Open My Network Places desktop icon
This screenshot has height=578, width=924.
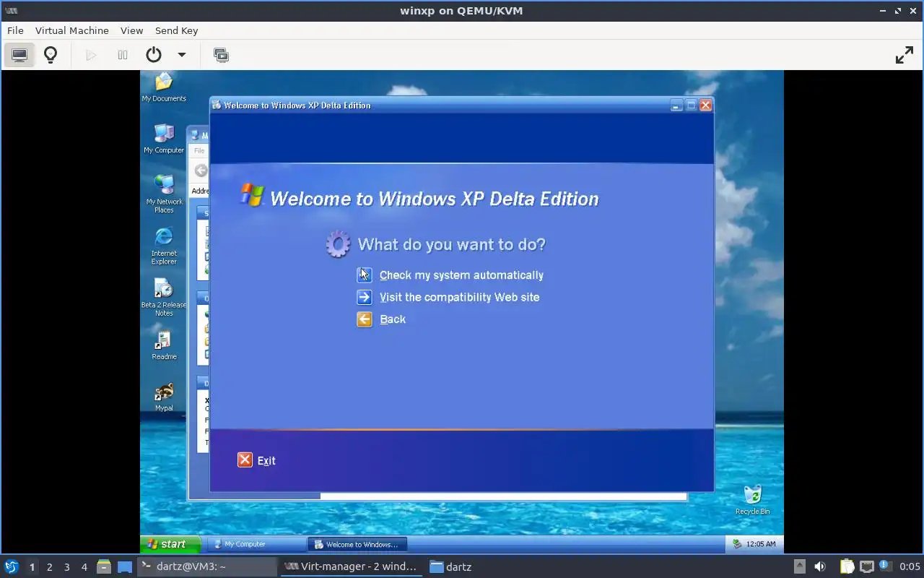164,194
